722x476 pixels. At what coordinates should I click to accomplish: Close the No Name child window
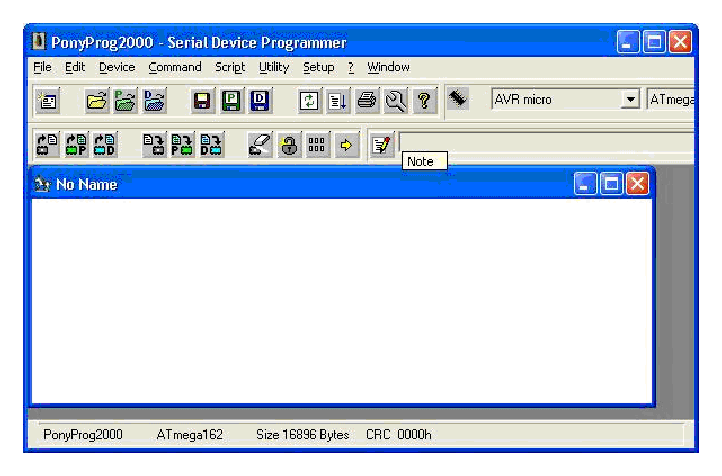(637, 184)
